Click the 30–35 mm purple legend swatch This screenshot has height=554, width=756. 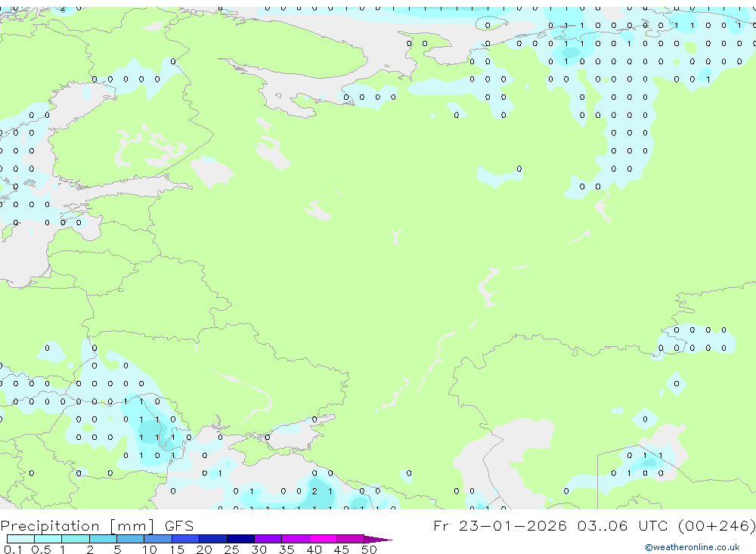point(268,539)
